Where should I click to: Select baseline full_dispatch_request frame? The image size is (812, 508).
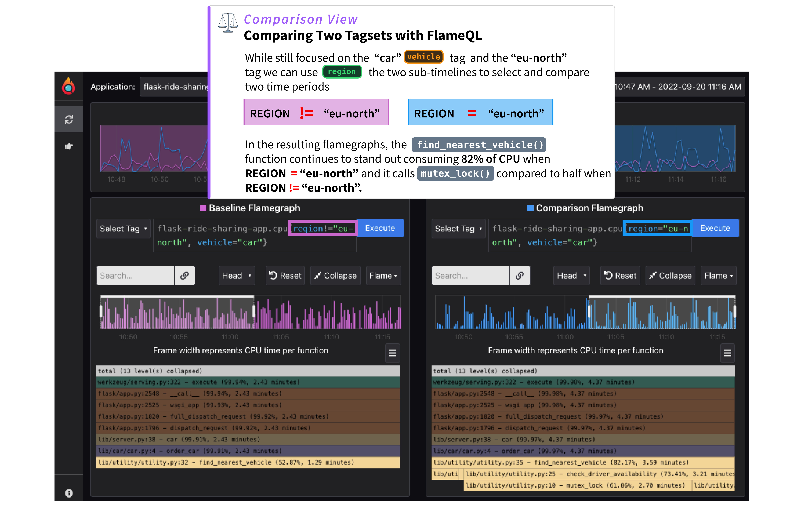pos(248,417)
